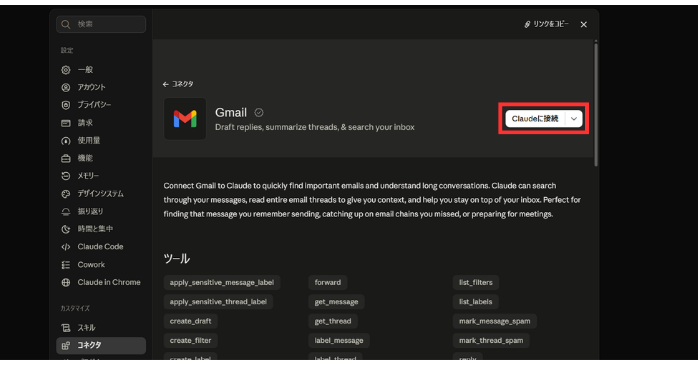
Task: Click the general settings gear icon
Action: point(66,70)
